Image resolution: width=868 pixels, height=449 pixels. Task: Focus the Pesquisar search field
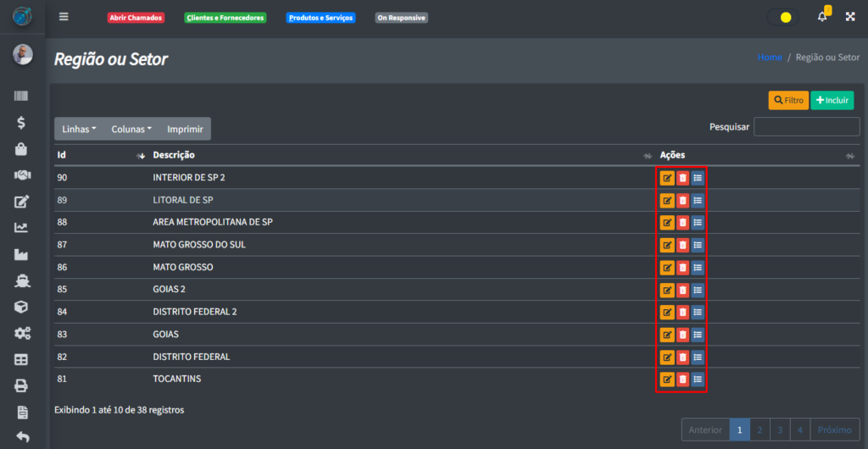(806, 127)
